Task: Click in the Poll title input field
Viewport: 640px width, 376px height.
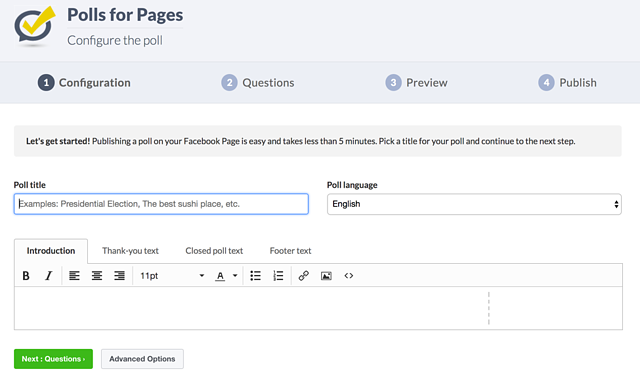Action: click(161, 204)
